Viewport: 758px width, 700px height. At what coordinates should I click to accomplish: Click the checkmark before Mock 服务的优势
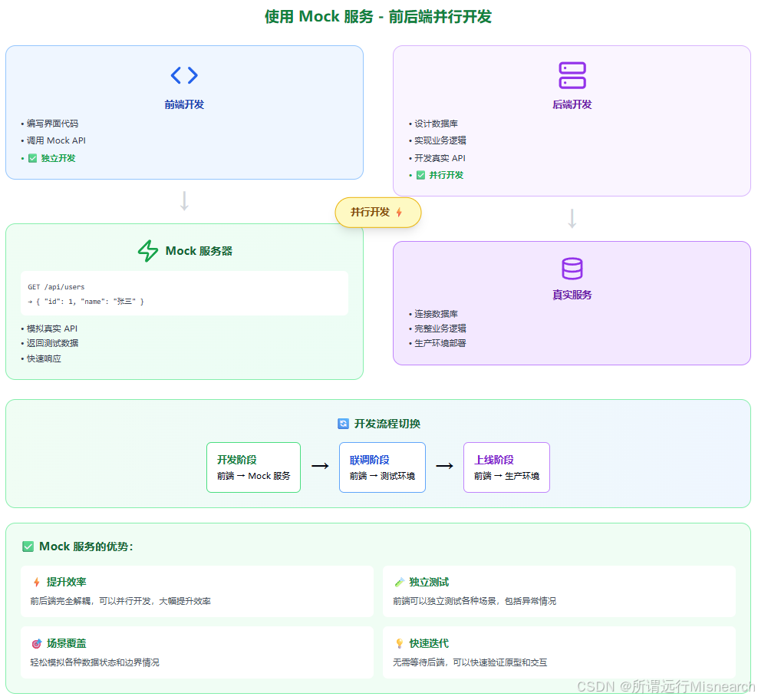28,546
